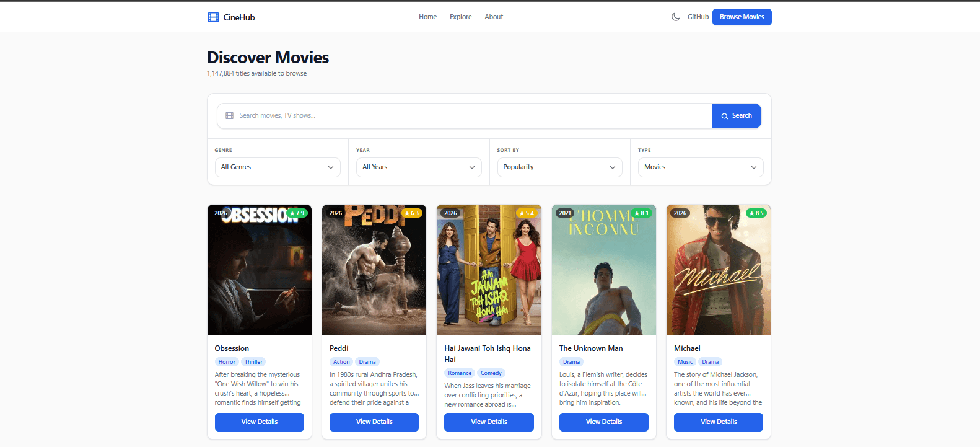Select the Horror tag on Obsession
This screenshot has height=447, width=980.
click(x=227, y=362)
